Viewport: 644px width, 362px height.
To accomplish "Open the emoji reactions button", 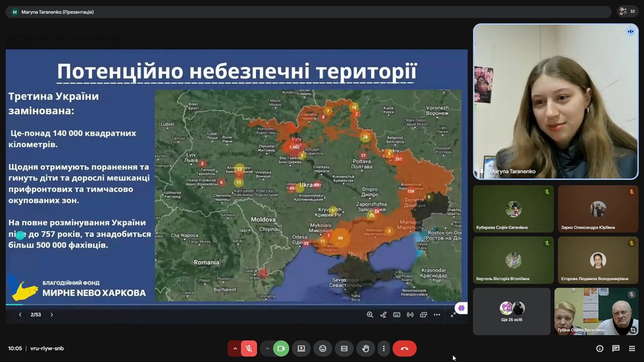I will coord(323,349).
